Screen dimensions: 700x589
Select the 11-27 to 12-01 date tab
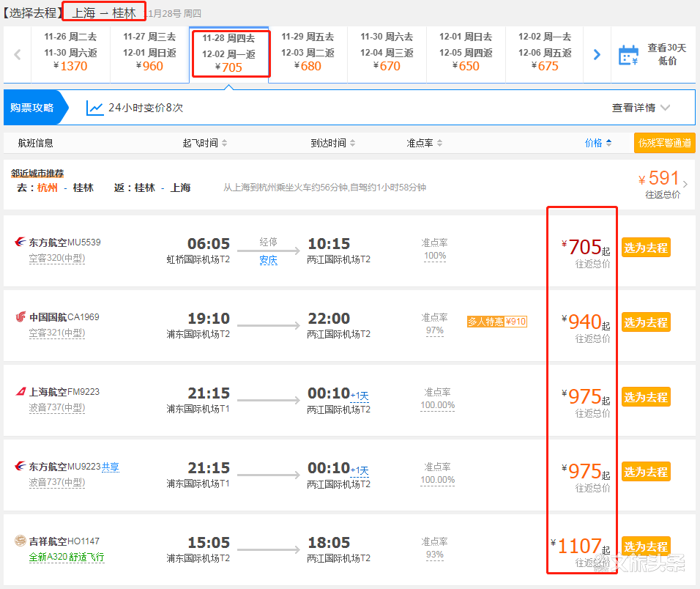149,54
